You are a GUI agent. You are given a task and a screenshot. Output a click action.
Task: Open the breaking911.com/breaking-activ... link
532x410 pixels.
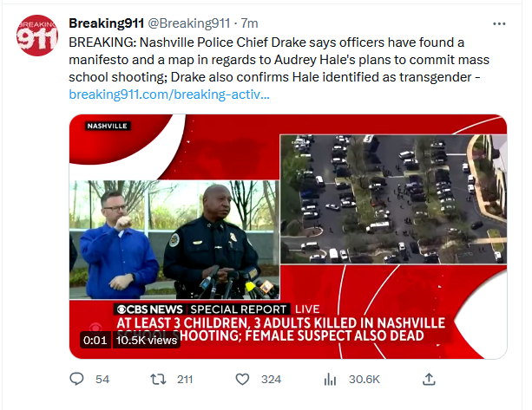(x=169, y=94)
